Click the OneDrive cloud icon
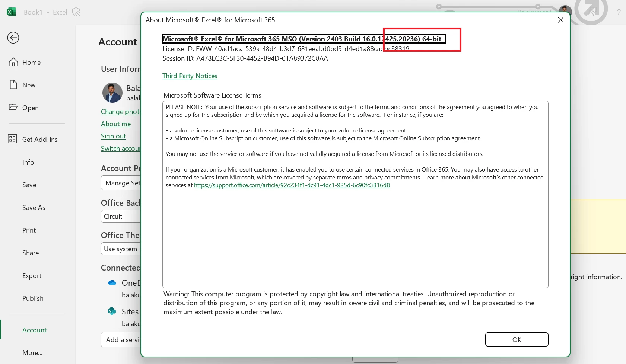The width and height of the screenshot is (626, 364). [x=112, y=283]
